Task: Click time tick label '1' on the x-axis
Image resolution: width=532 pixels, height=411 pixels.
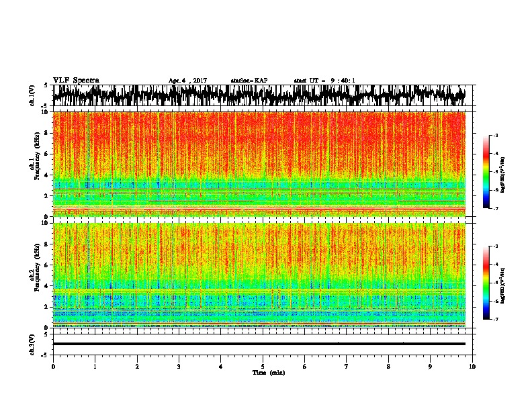Action: pyautogui.click(x=95, y=367)
